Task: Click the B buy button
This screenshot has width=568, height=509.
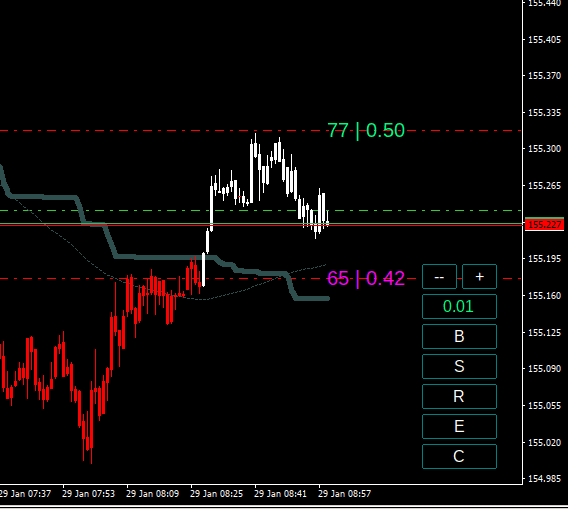Action: pyautogui.click(x=459, y=337)
